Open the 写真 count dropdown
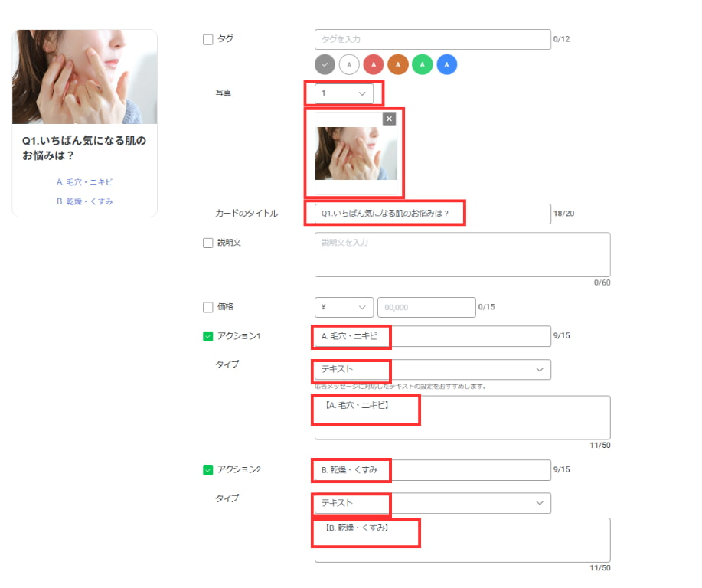Viewport: 702px width, 588px height. [344, 93]
